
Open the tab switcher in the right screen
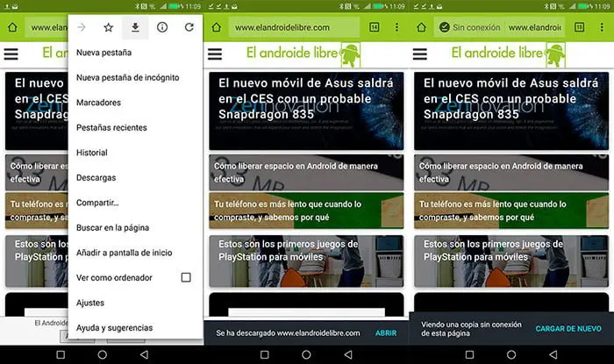click(579, 27)
